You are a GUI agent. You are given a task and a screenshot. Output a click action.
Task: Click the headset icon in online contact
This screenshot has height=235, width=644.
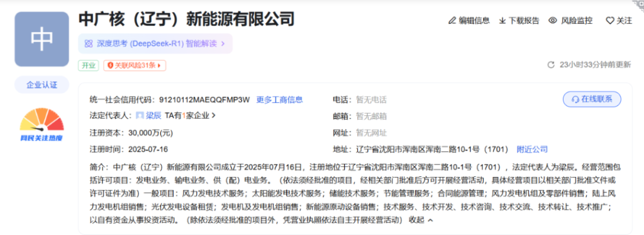(575, 100)
